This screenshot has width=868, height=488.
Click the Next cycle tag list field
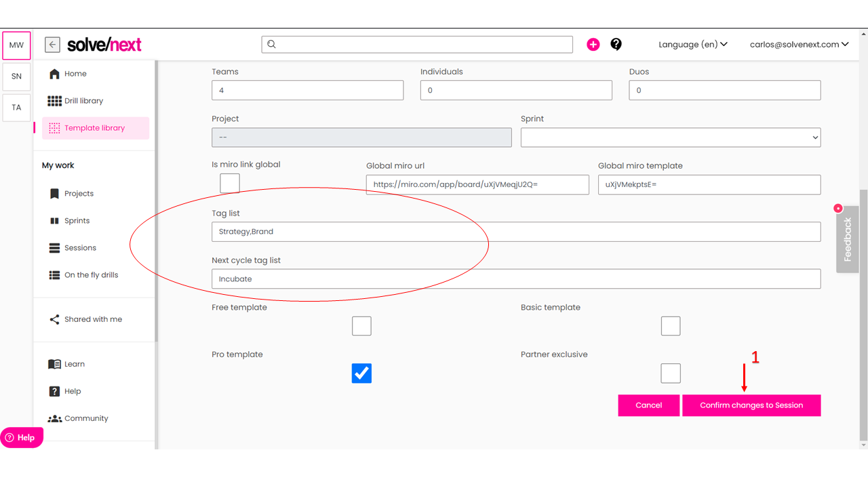click(516, 279)
